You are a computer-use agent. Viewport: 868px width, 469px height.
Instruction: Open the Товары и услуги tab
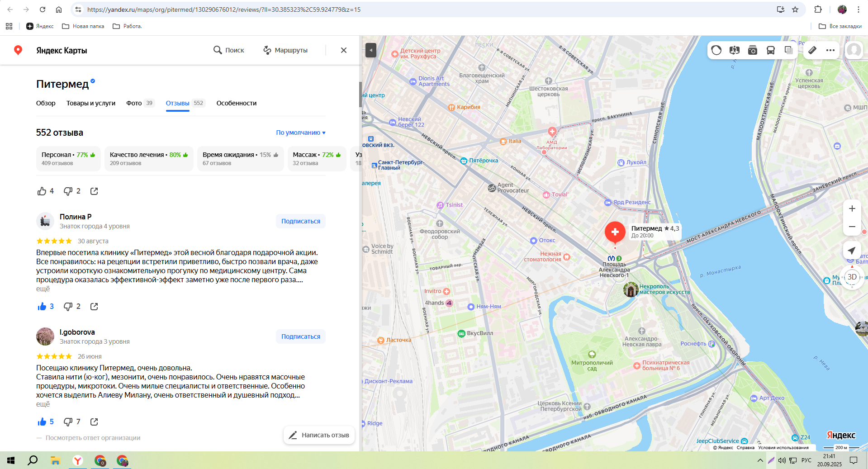91,103
